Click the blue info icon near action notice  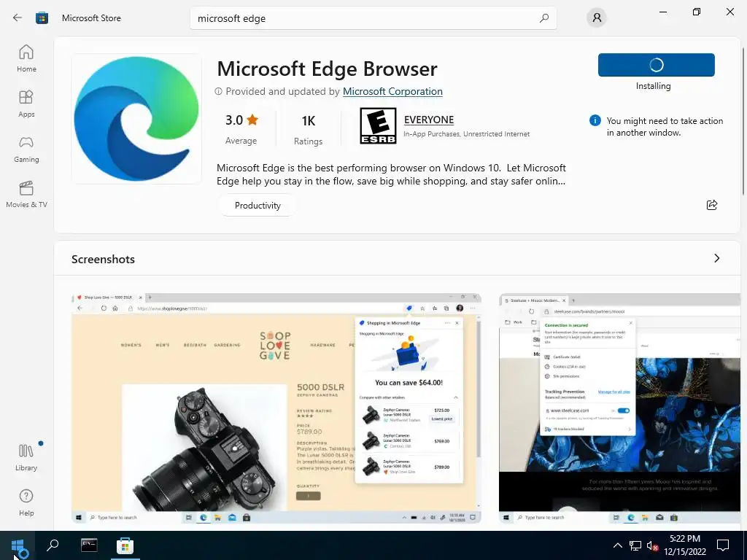[x=595, y=120]
